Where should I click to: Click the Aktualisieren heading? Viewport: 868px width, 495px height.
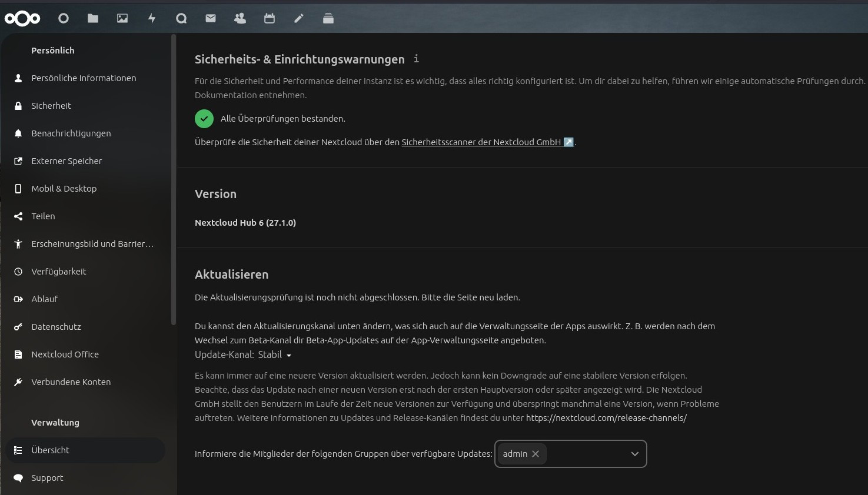(231, 275)
